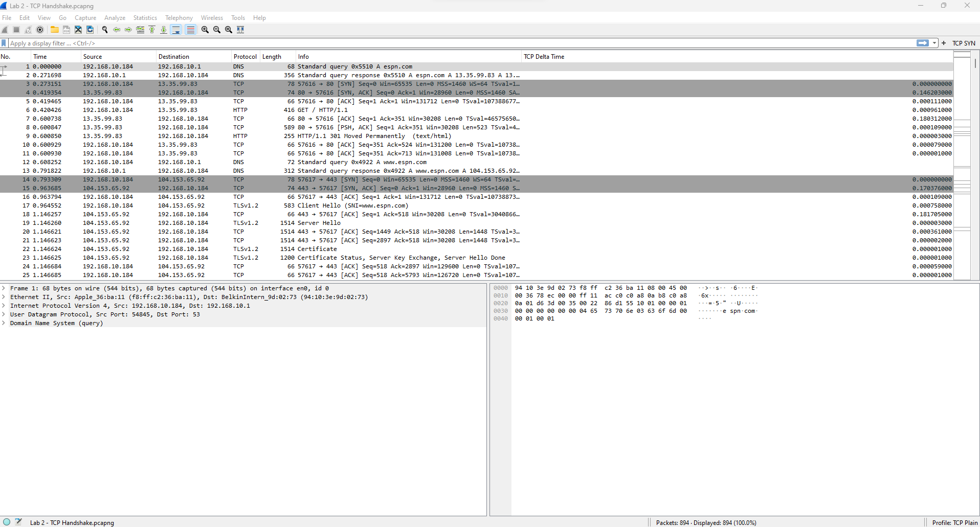Toggle the display filter bookmark icon
980x527 pixels.
tap(4, 43)
